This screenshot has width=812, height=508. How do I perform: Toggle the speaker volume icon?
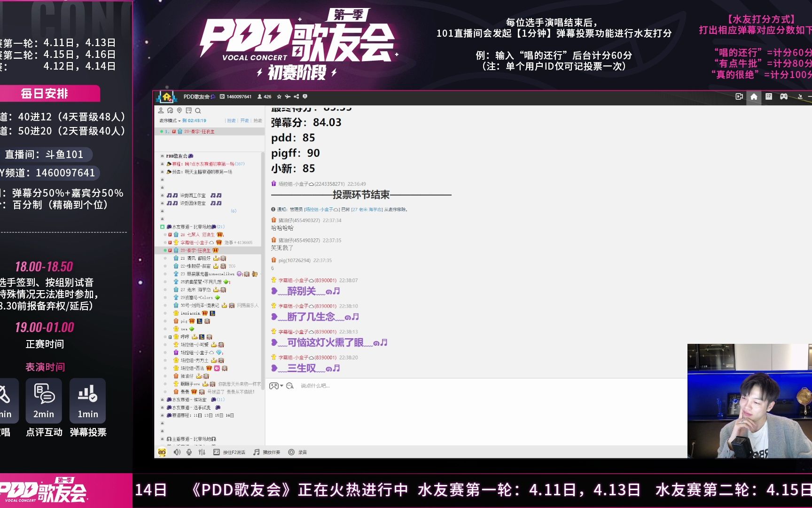coord(177,452)
